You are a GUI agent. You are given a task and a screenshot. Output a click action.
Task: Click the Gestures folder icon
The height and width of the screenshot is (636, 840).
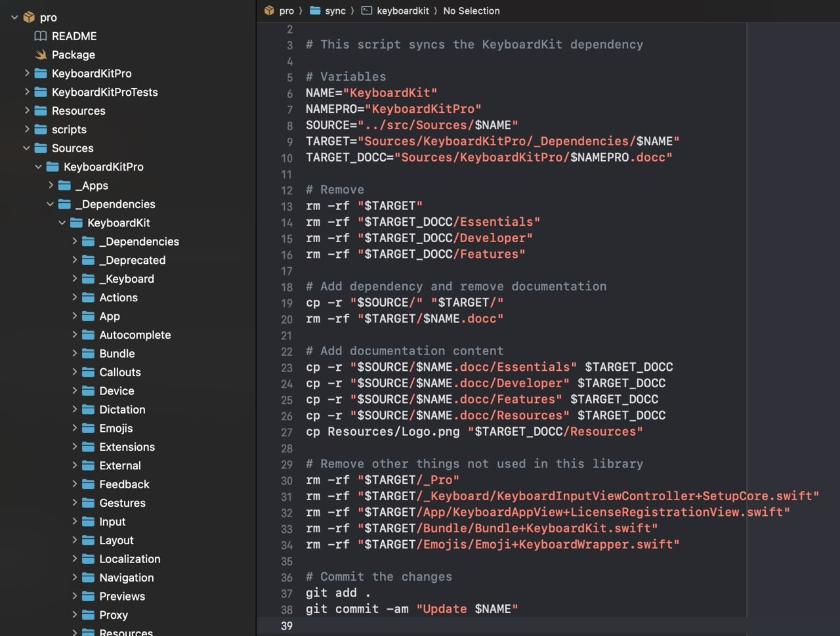[88, 503]
